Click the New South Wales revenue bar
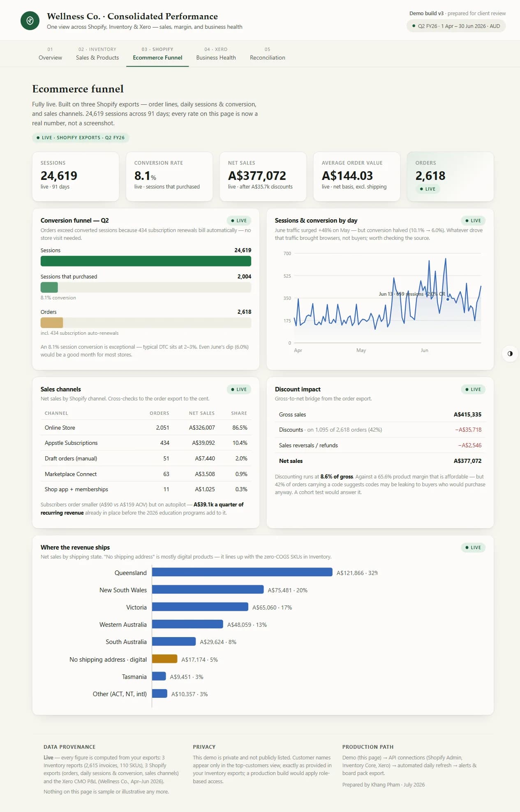 tap(208, 589)
